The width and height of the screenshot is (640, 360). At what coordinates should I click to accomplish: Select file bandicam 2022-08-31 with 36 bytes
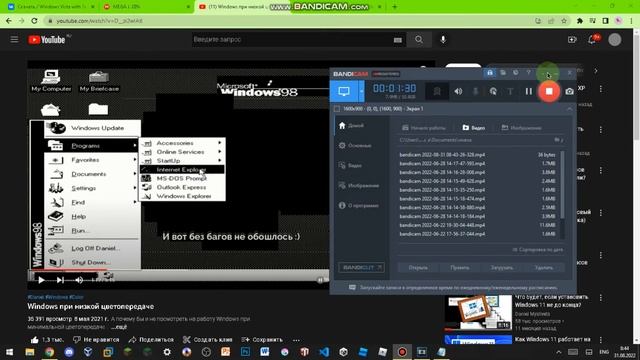pyautogui.click(x=478, y=155)
